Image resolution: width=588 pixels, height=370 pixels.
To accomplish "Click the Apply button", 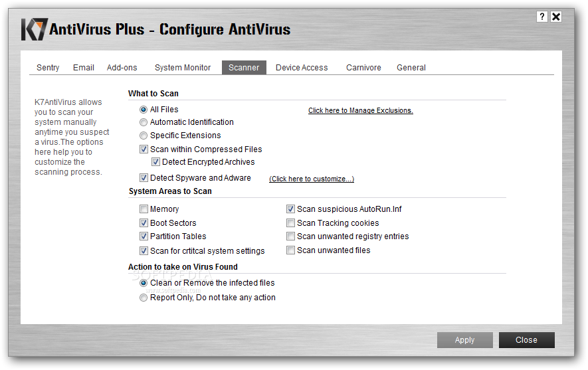I will coord(464,340).
